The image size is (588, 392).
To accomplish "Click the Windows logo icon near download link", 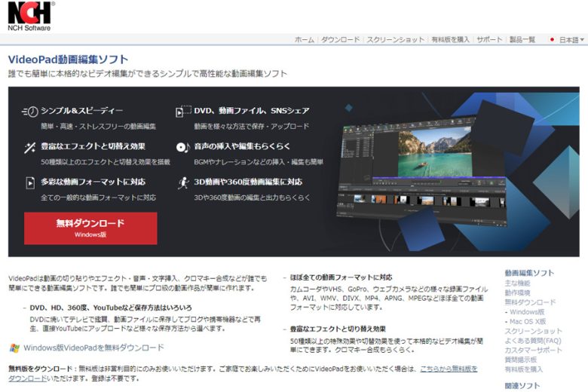I will [x=14, y=348].
